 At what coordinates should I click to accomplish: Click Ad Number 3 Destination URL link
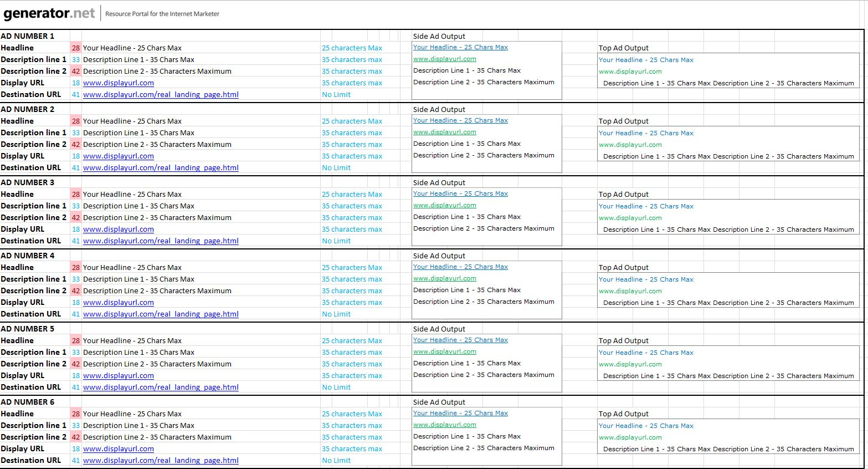161,241
